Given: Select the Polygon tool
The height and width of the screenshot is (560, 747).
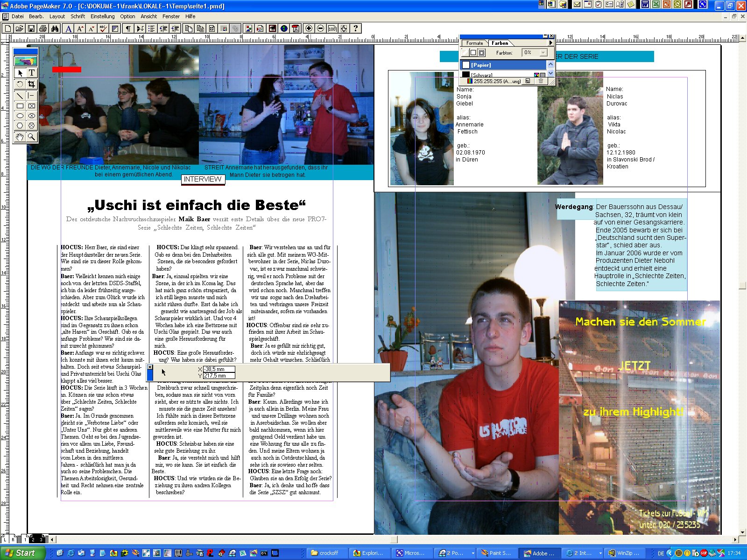Looking at the screenshot, I should pos(20,126).
